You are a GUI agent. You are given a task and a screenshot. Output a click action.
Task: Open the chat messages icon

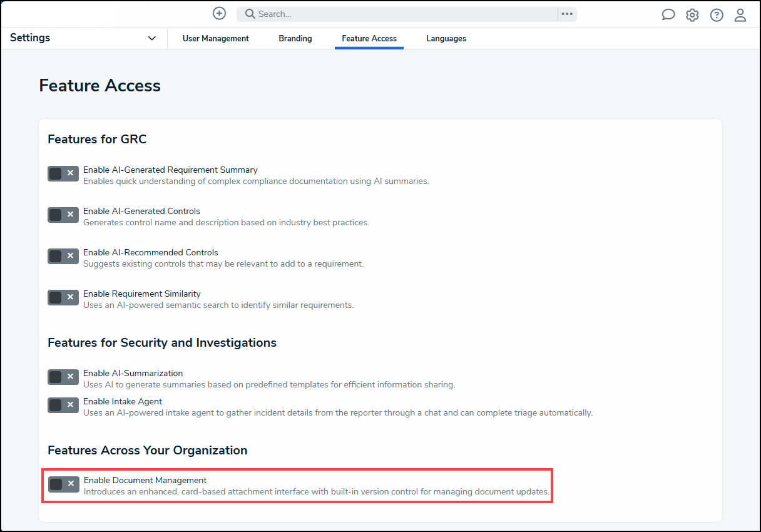coord(668,14)
